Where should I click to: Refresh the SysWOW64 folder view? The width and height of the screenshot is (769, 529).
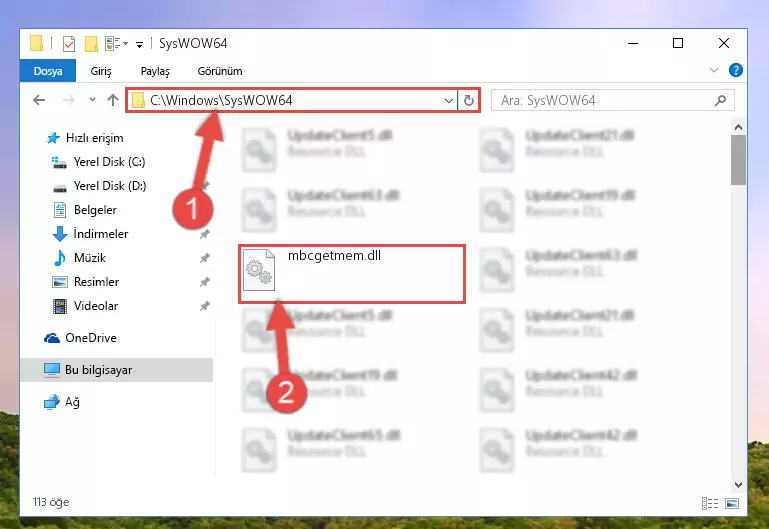[469, 101]
